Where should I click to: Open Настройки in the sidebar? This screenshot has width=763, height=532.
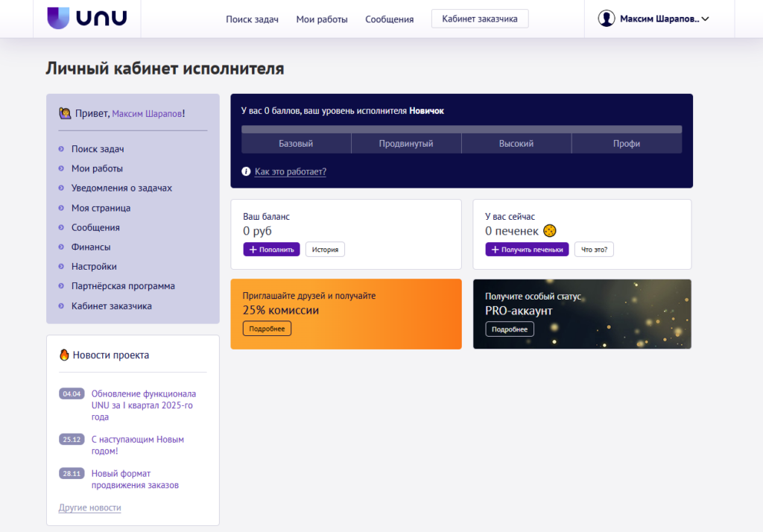point(94,266)
